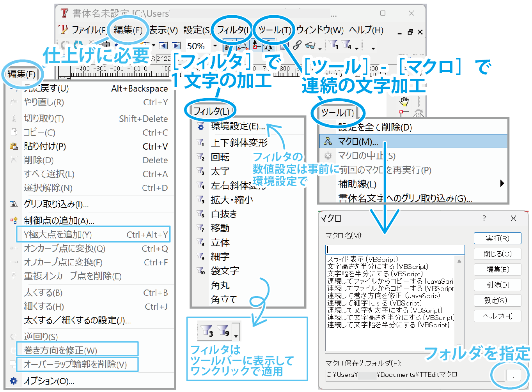The height and width of the screenshot is (392, 532).
Task: Click the previous glyph arrow icon
Action: [163, 46]
